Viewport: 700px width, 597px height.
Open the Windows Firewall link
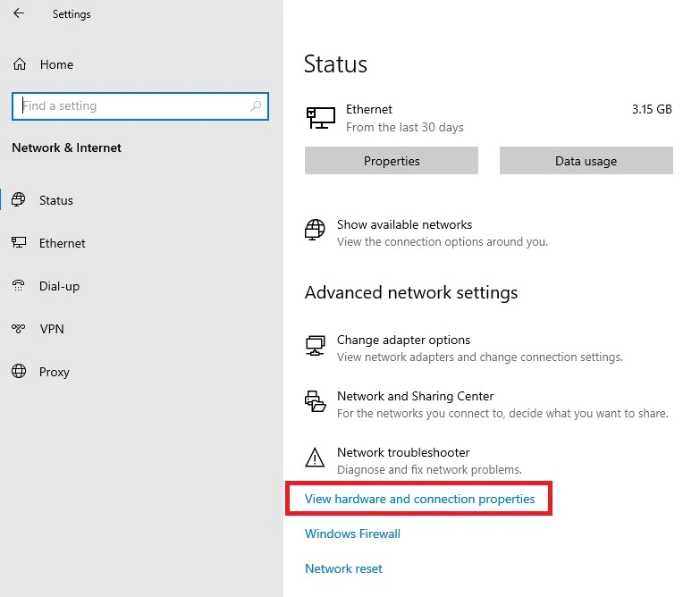point(352,534)
